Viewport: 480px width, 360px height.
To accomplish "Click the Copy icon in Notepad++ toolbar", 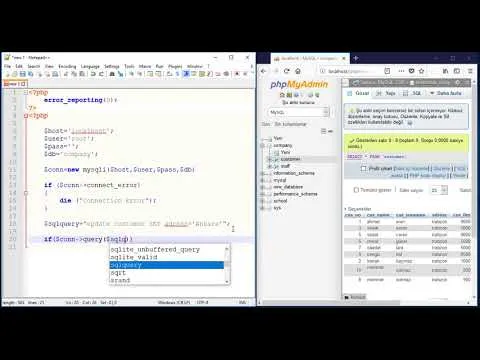I will pos(74,74).
